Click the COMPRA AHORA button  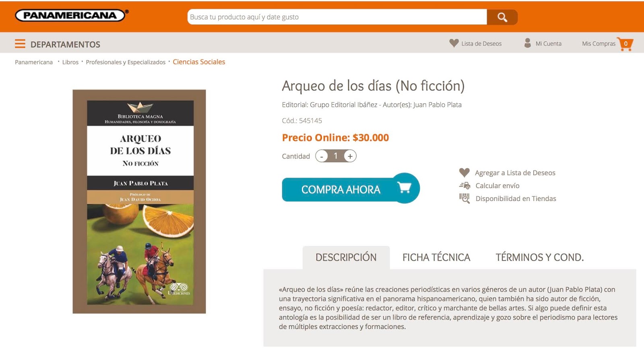click(351, 188)
